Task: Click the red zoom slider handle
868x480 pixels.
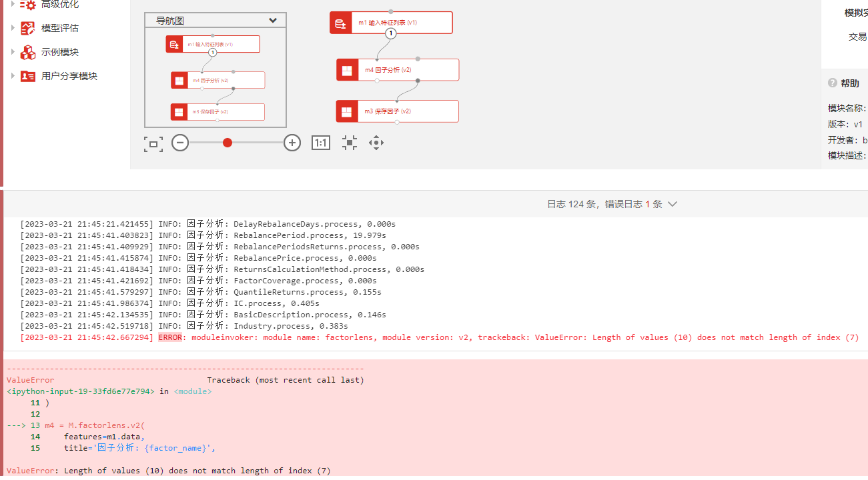Action: (228, 143)
